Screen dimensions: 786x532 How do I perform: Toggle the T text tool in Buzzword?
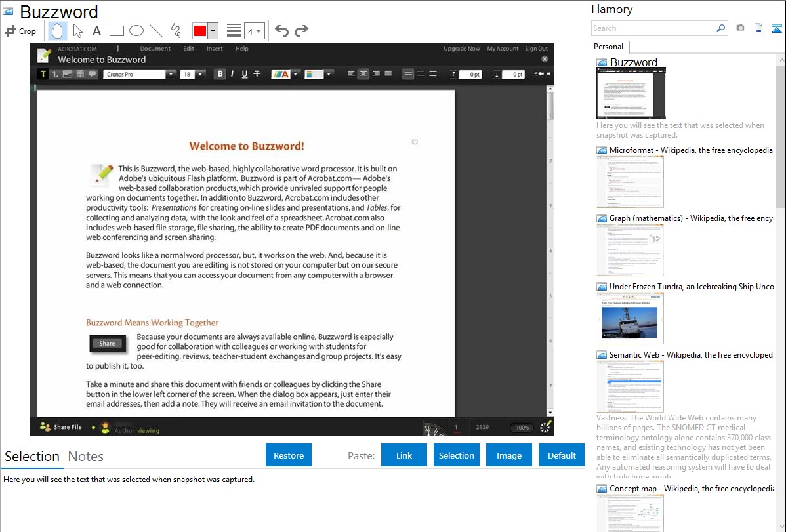(x=43, y=74)
